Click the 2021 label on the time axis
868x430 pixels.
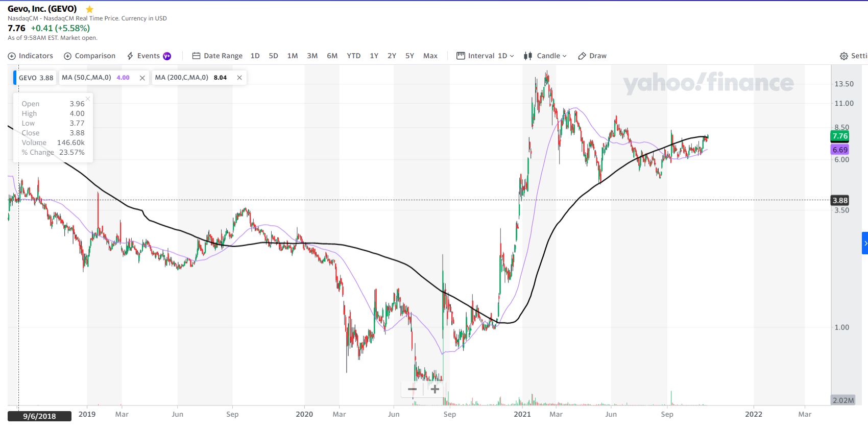[522, 414]
